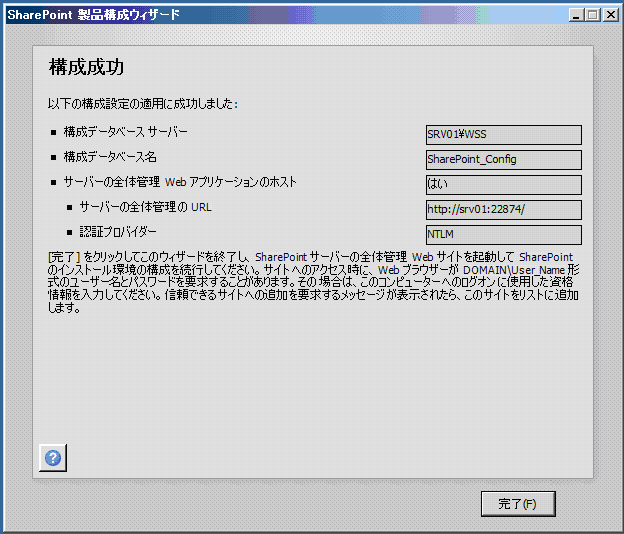The height and width of the screenshot is (534, 624).
Task: Click the サーバーの全体管理の URL label
Action: pos(145,207)
